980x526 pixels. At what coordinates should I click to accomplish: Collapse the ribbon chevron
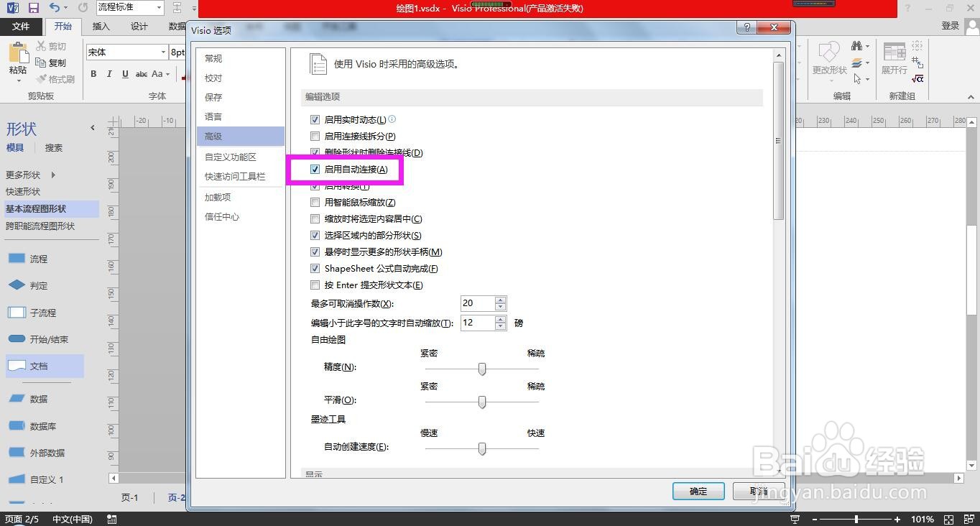pyautogui.click(x=971, y=96)
